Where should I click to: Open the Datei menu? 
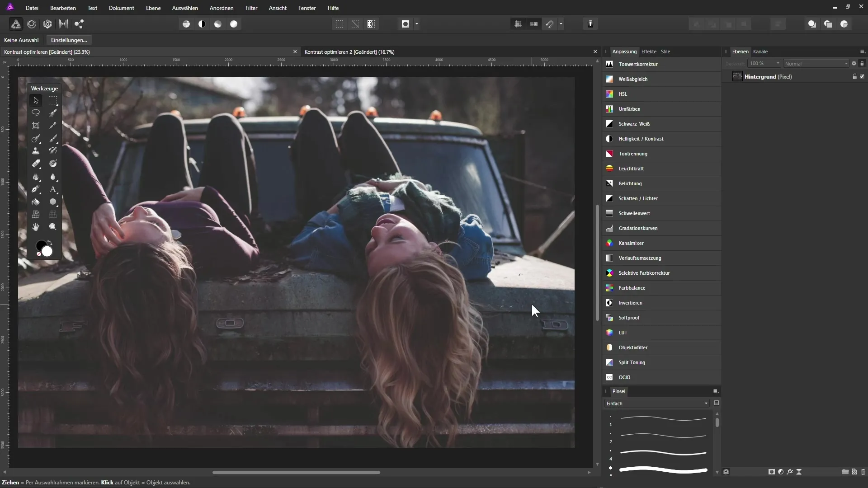click(x=32, y=8)
